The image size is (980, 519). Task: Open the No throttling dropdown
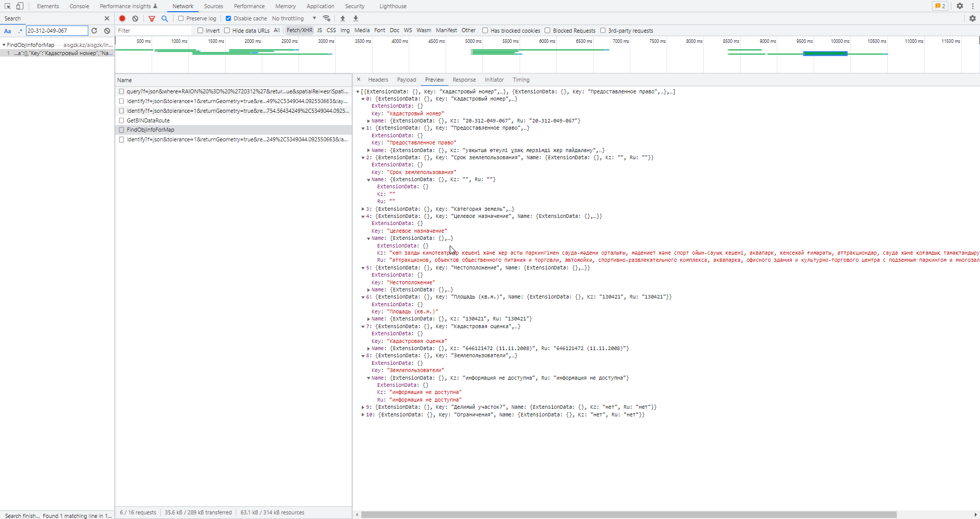pos(294,18)
